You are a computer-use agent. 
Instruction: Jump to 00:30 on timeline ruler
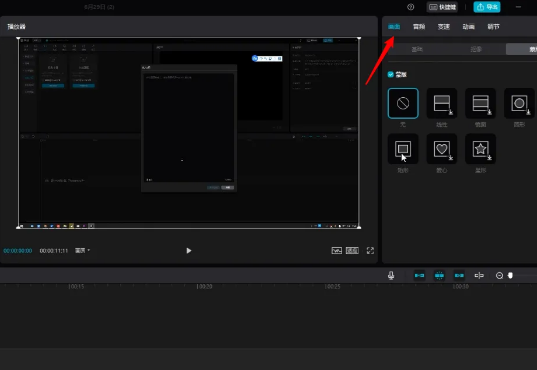461,286
